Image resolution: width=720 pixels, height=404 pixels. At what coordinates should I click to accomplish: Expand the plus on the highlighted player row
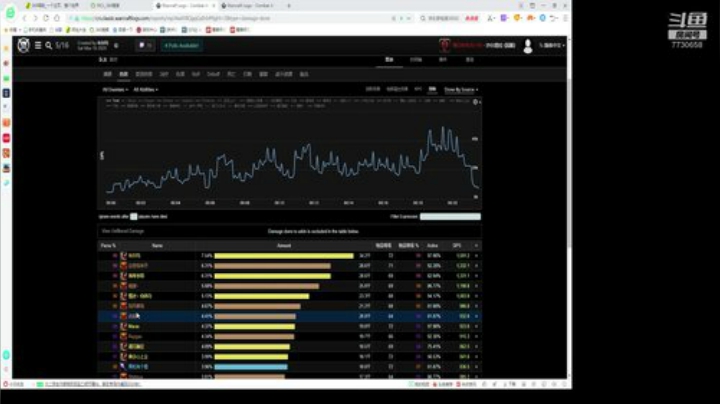coord(476,316)
